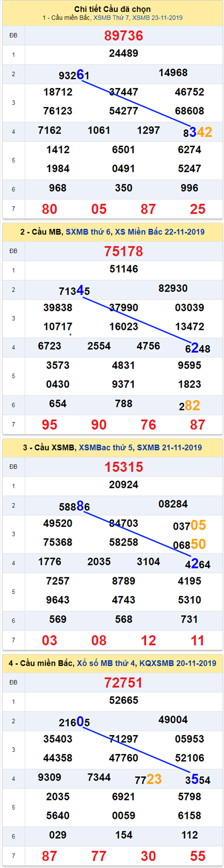Image resolution: width=224 pixels, height=868 pixels.
Task: Select the number 49004
Action: click(x=173, y=720)
